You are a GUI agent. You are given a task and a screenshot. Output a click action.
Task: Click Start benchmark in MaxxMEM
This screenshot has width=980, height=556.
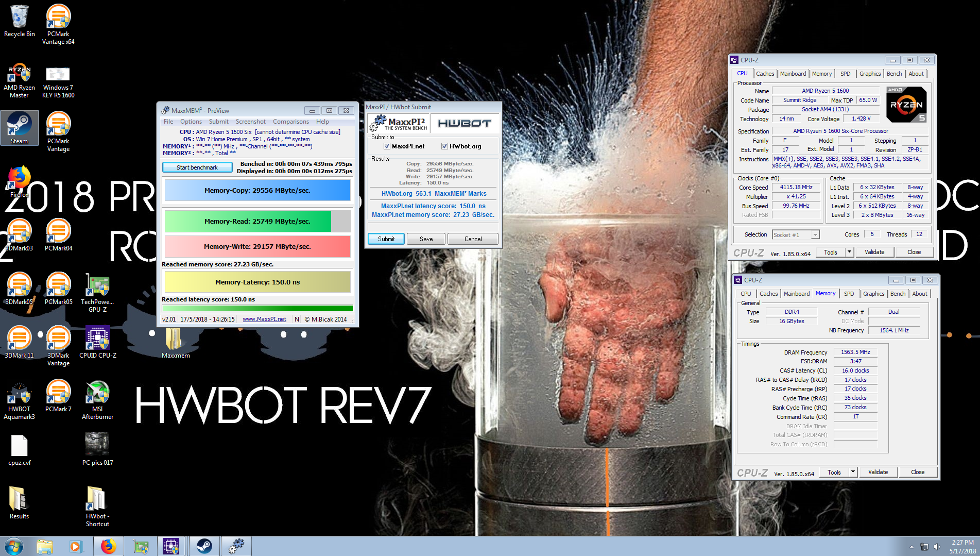pos(197,167)
